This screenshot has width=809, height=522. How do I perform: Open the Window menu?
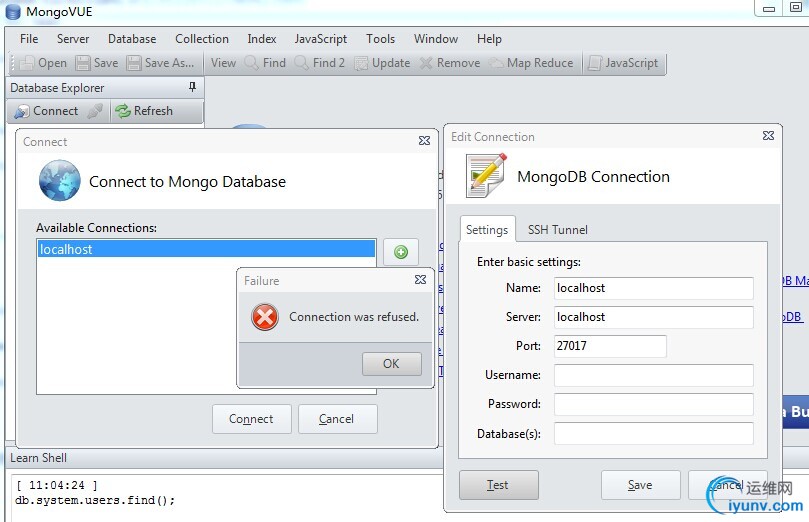(435, 39)
